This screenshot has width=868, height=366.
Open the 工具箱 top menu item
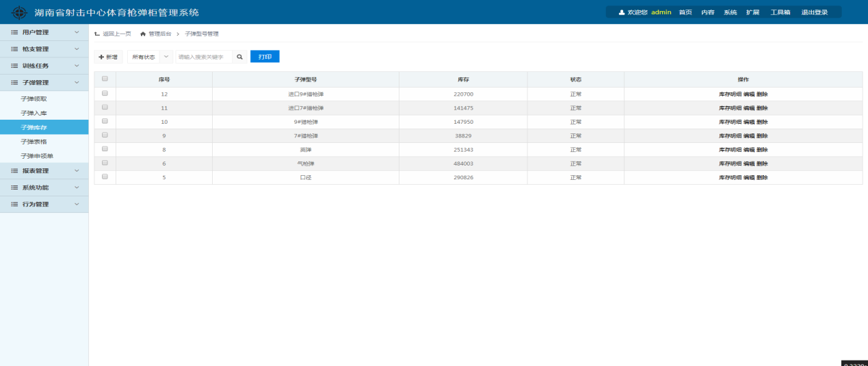tap(780, 12)
